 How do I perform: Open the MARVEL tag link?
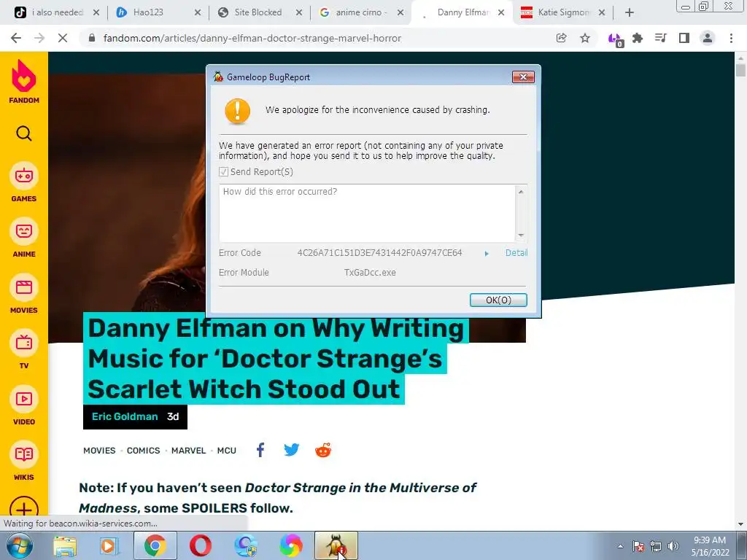coord(188,451)
